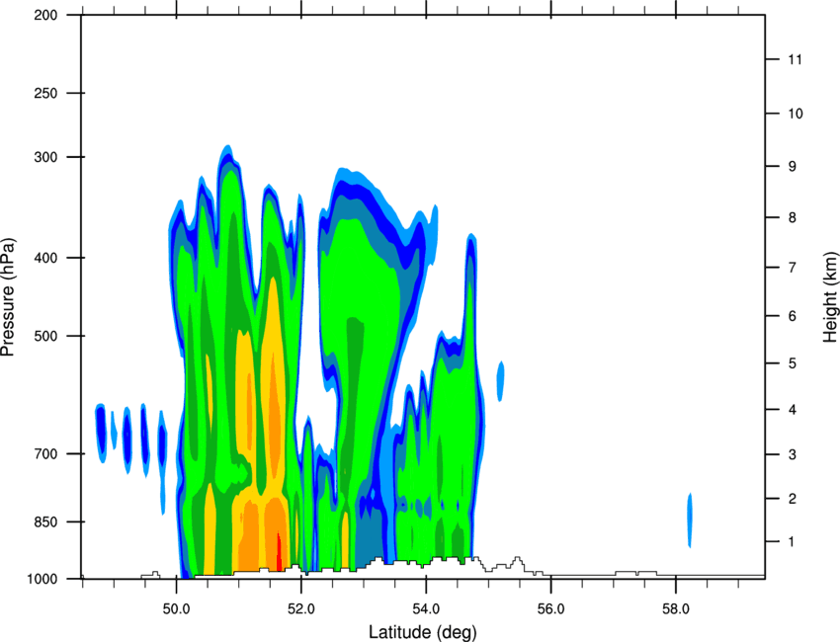
Task: Click the 6 km height label
Action: pos(793,316)
